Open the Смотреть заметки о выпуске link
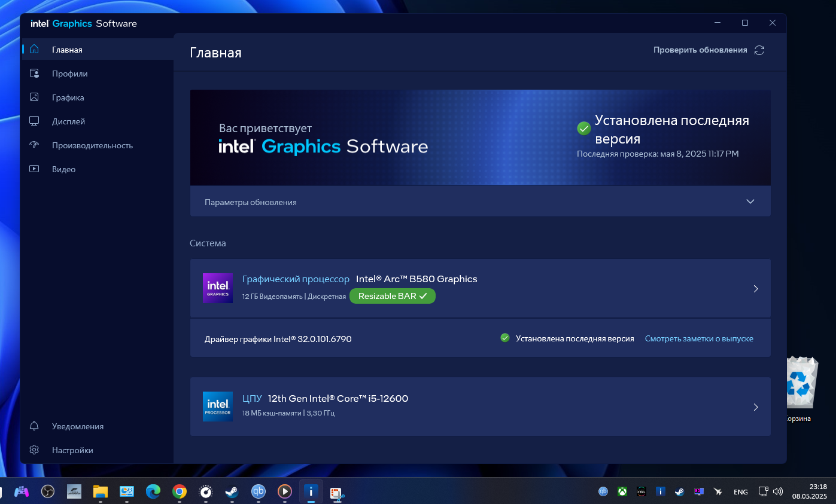This screenshot has width=836, height=504. pyautogui.click(x=699, y=338)
